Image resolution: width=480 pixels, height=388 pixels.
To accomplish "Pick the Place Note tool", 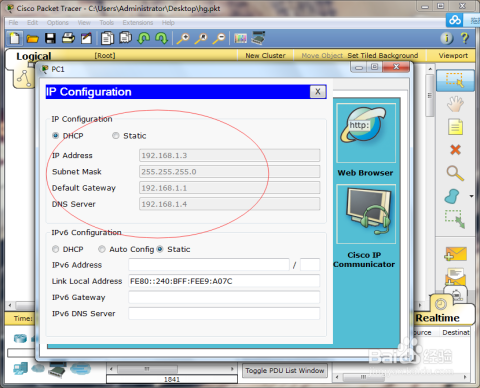I will [455, 127].
